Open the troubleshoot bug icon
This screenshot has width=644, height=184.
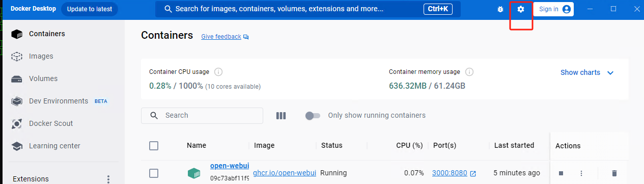tap(501, 9)
